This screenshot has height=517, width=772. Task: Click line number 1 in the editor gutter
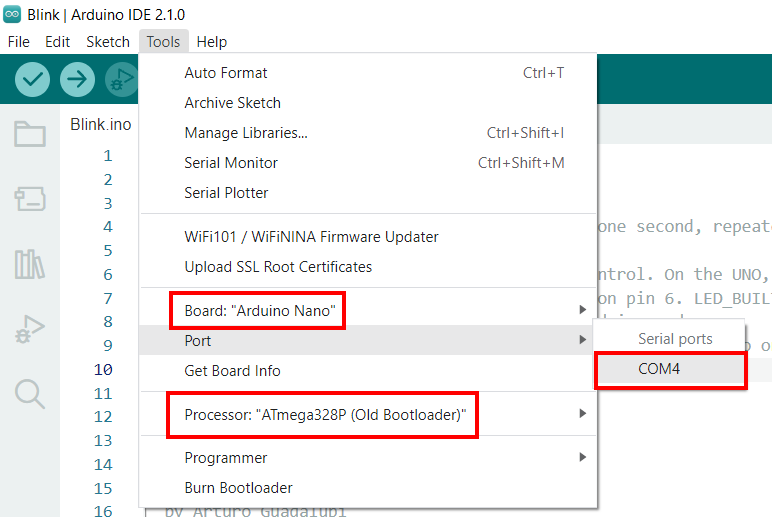(108, 156)
